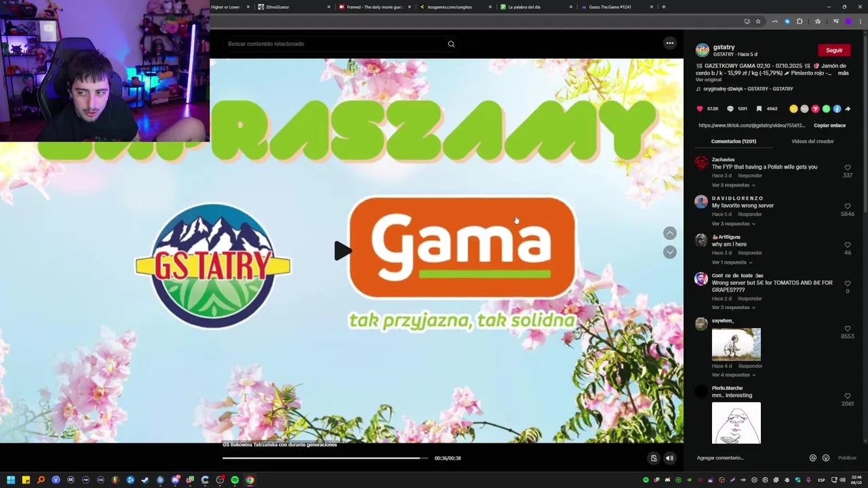Bookmark the video with the save icon
Image resolution: width=868 pixels, height=488 pixels.
759,108
